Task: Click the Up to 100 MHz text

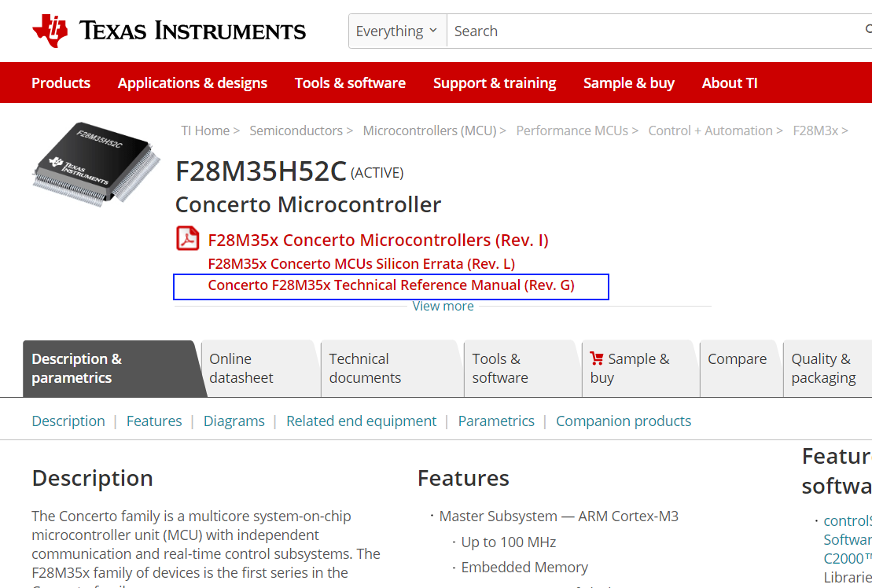Action: tap(508, 542)
